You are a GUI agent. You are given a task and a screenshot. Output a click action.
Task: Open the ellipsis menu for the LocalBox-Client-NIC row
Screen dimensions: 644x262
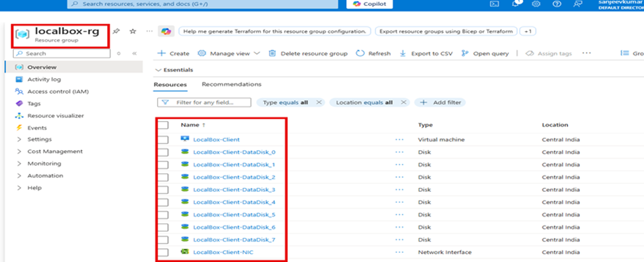tap(399, 252)
